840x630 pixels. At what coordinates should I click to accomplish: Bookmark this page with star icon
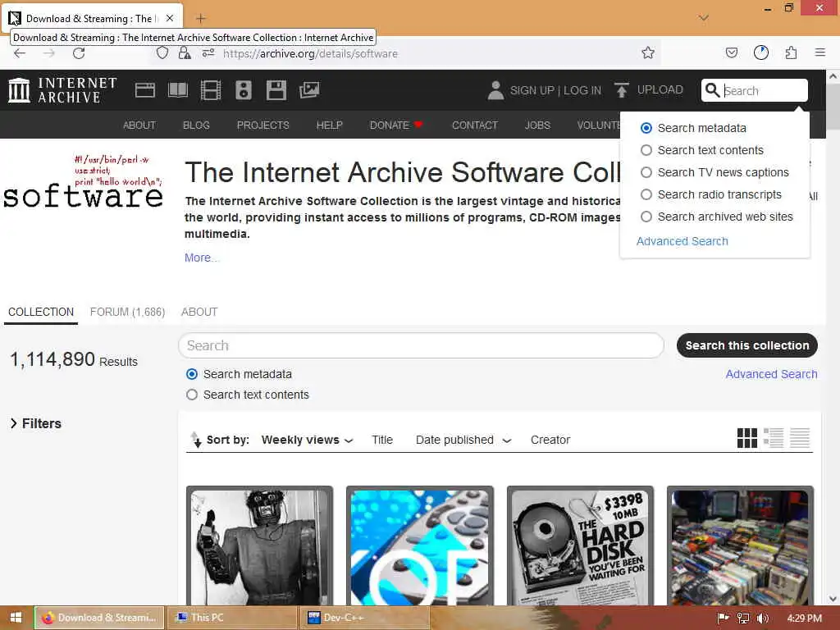648,53
